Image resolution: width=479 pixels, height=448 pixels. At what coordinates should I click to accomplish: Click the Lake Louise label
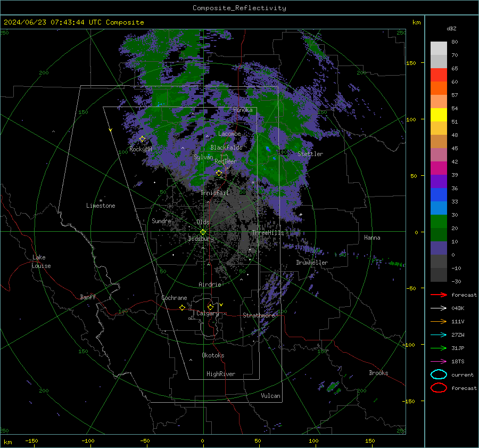click(x=41, y=262)
